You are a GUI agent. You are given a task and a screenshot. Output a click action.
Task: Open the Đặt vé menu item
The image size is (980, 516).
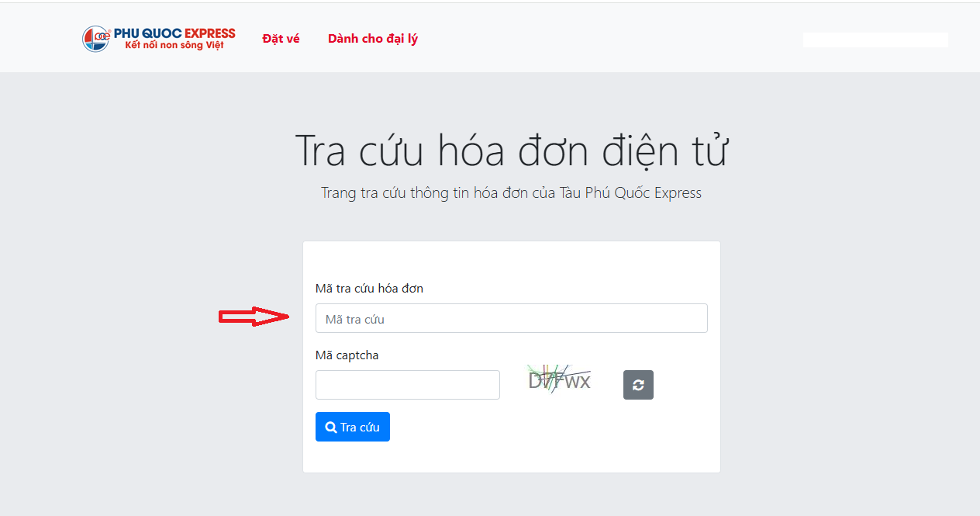(x=281, y=39)
